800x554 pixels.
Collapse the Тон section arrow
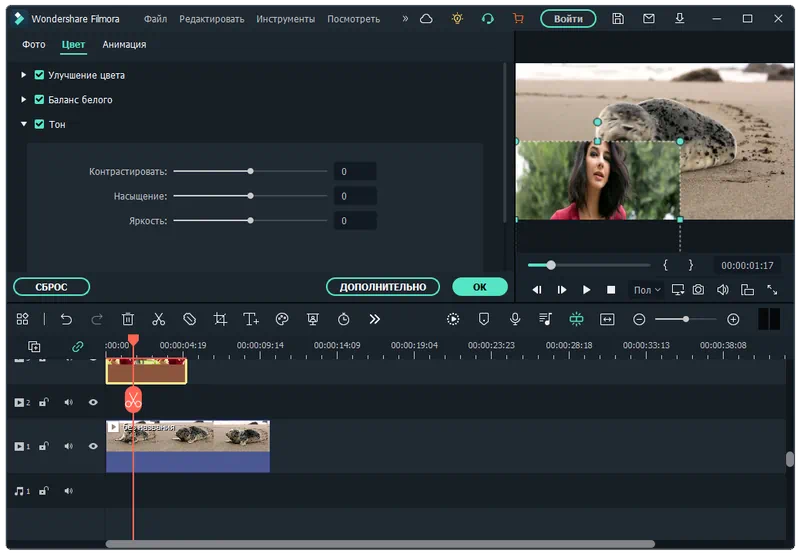pyautogui.click(x=24, y=124)
